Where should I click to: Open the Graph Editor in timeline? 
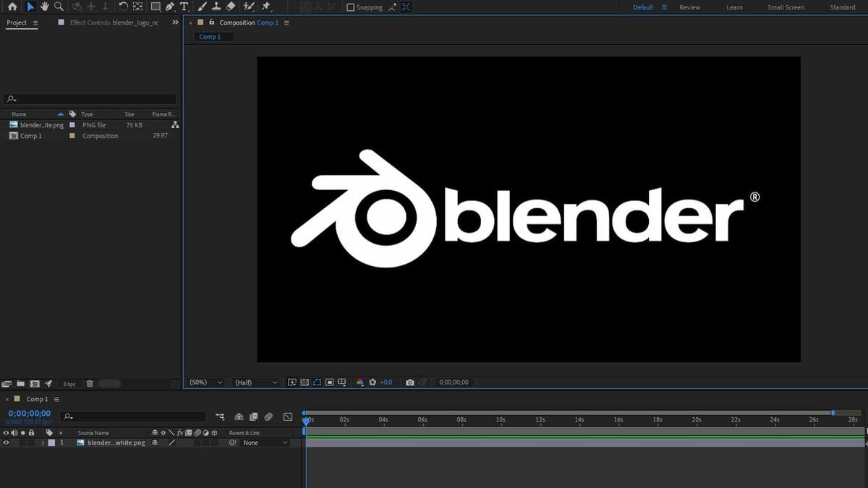[288, 417]
